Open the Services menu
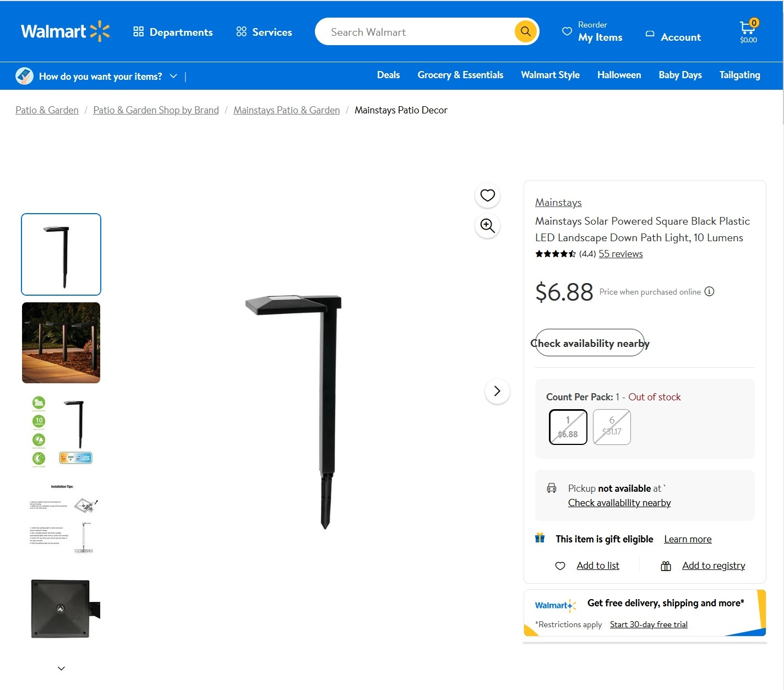The image size is (784, 690). coord(264,32)
